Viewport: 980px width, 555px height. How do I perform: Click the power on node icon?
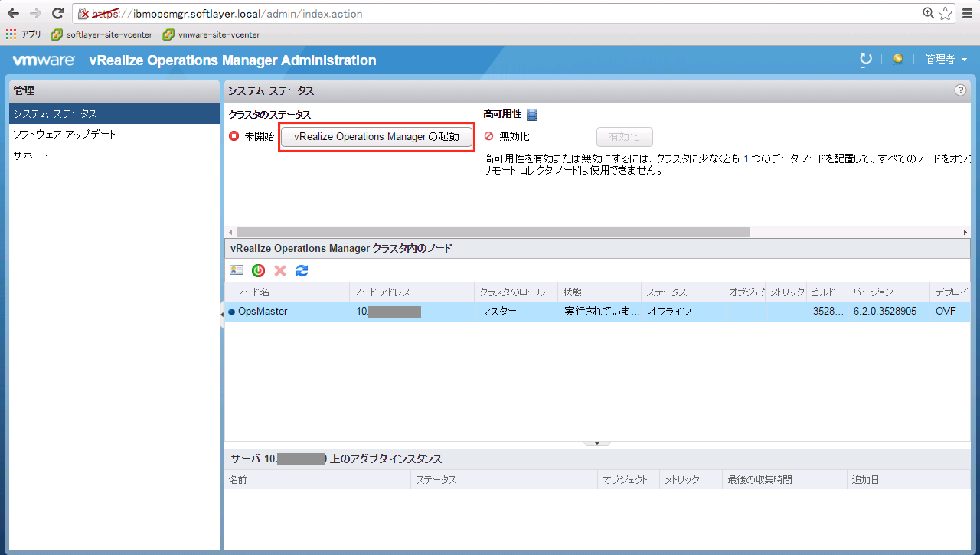(x=258, y=271)
